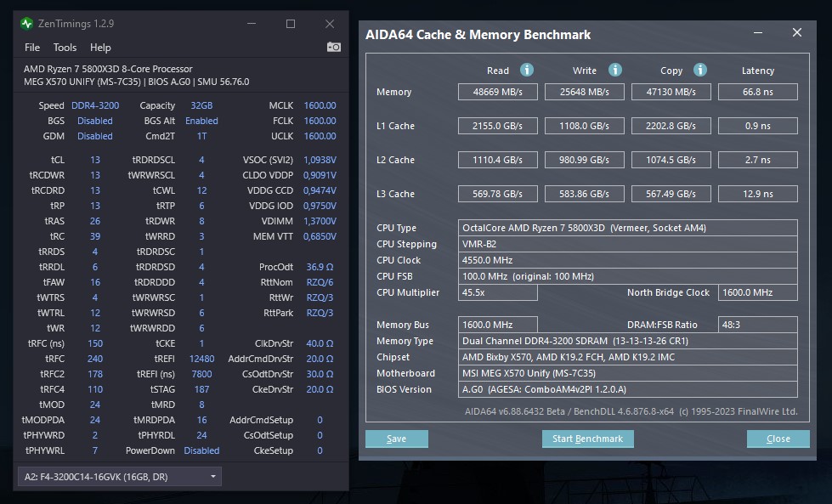Click the VSOC (SVI2) 1,0938V value

tap(320, 160)
